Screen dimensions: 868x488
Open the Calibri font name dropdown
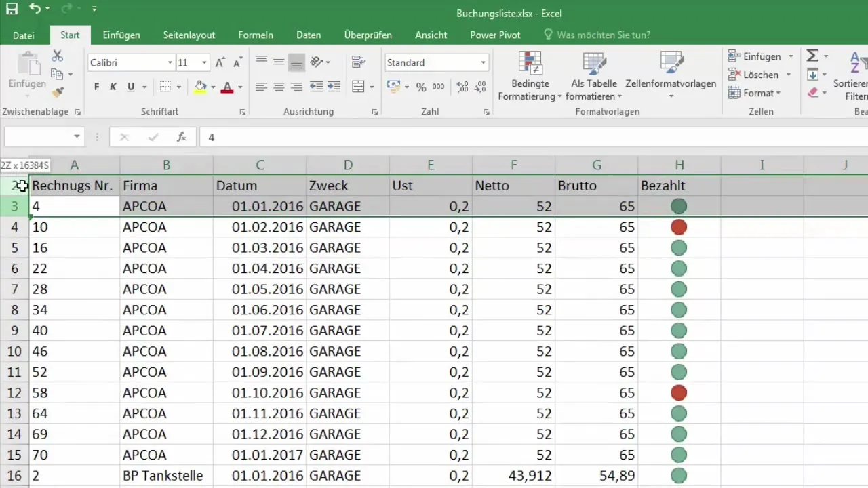pyautogui.click(x=170, y=62)
